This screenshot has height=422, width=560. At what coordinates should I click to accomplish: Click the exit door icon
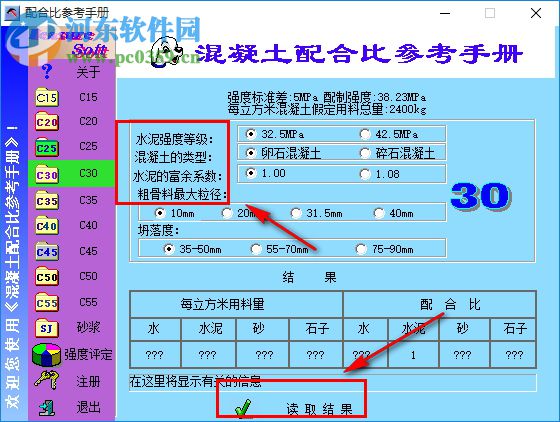click(47, 407)
